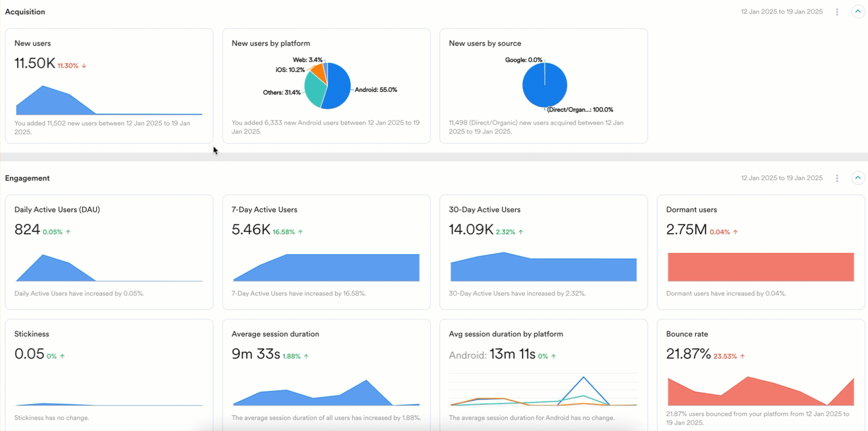This screenshot has height=431, width=868.
Task: Click the green arrow beside 1.88% session change
Action: point(306,356)
